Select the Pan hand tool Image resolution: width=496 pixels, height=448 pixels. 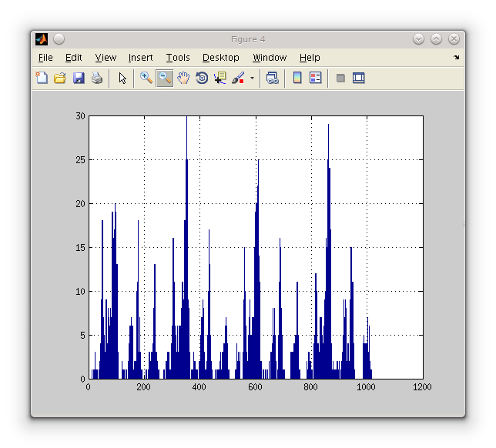tap(183, 78)
